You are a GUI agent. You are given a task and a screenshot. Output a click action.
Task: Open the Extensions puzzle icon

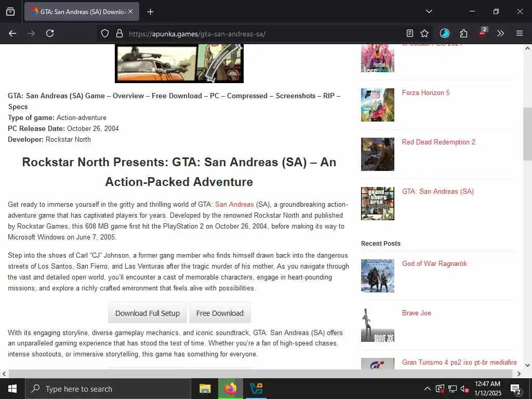pos(463,33)
